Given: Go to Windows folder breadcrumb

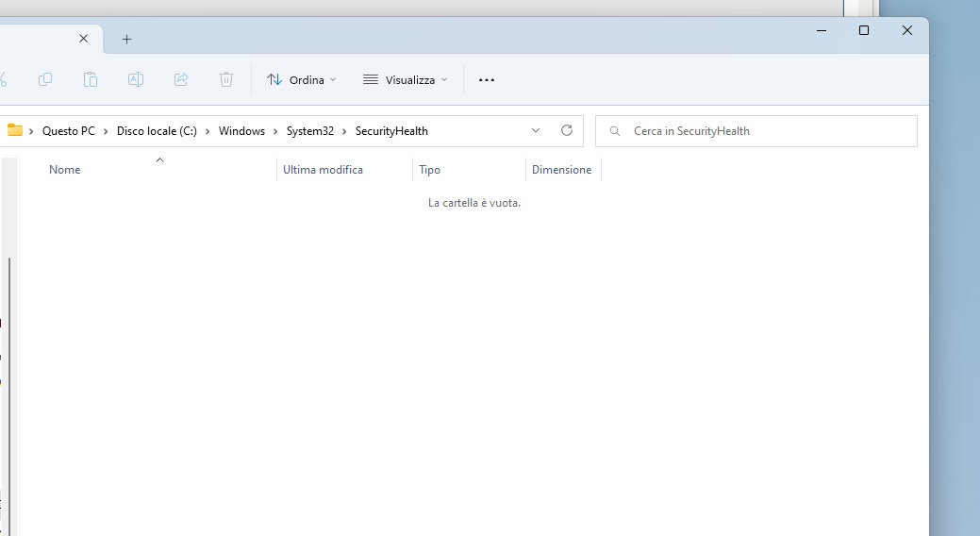Looking at the screenshot, I should [241, 131].
